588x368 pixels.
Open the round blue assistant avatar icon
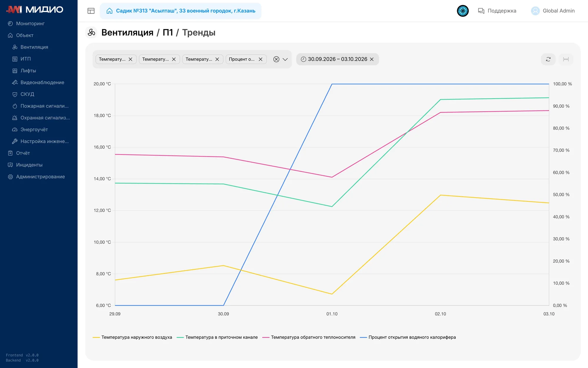click(x=462, y=11)
